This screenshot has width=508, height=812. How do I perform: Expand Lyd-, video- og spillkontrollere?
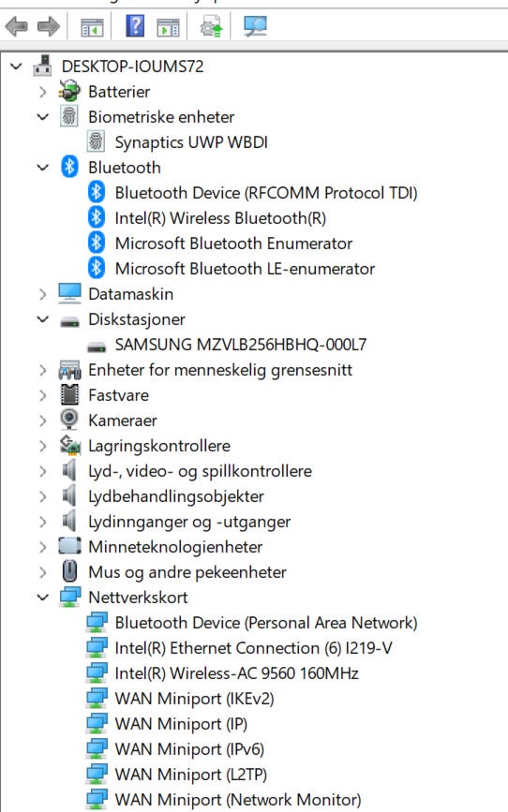pyautogui.click(x=43, y=471)
